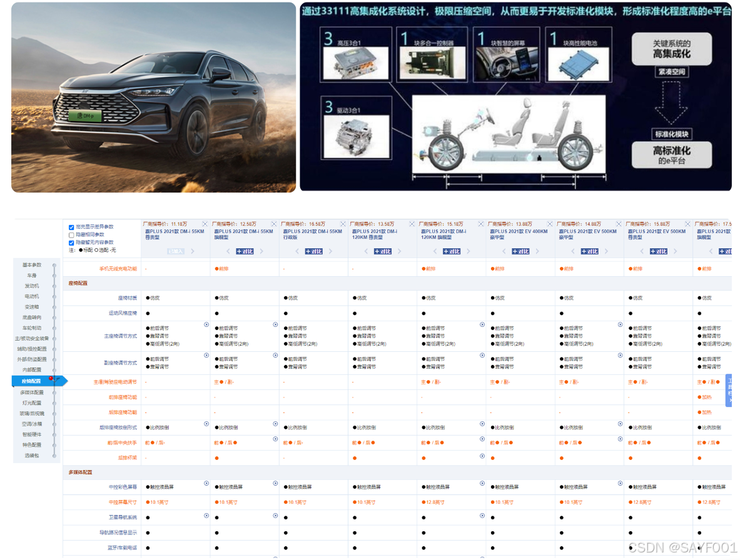Viewport: 740px width, 560px height.
Task: Jump to 变速箱 section in sidebar
Action: point(32,307)
